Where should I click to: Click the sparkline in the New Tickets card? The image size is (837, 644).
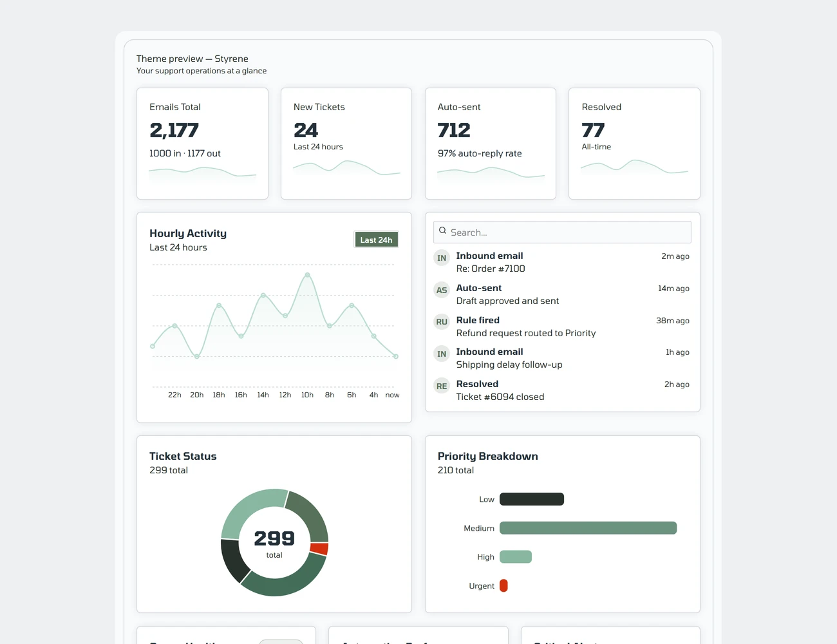(346, 169)
